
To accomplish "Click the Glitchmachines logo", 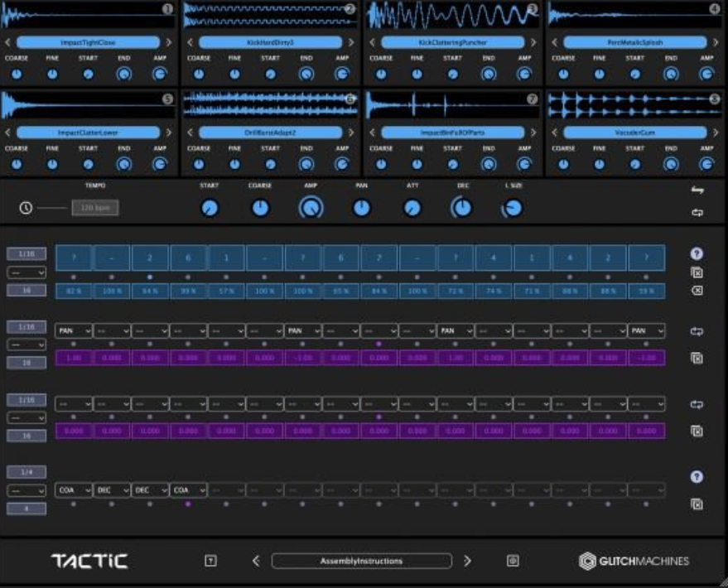I will tap(634, 561).
